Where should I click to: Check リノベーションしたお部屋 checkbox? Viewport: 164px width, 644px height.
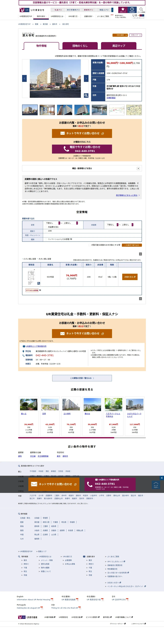pyautogui.click(x=46, y=239)
